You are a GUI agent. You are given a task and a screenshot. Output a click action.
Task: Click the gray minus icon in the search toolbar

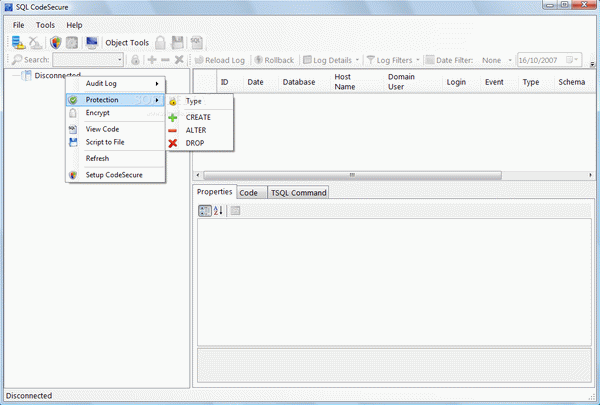165,60
